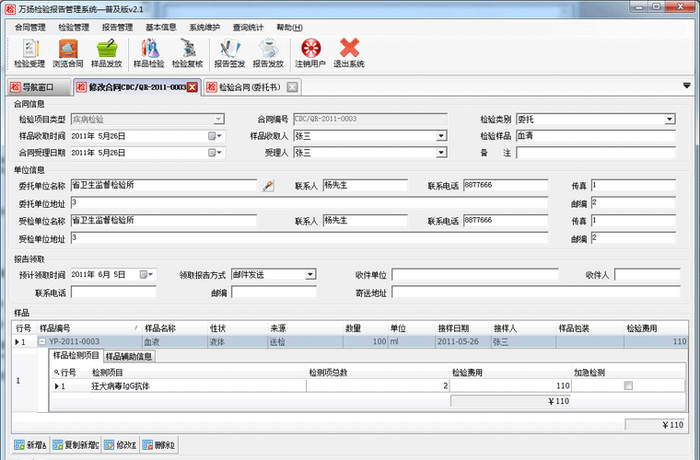Collapse the YP-2011-0003 sample row

[x=42, y=342]
